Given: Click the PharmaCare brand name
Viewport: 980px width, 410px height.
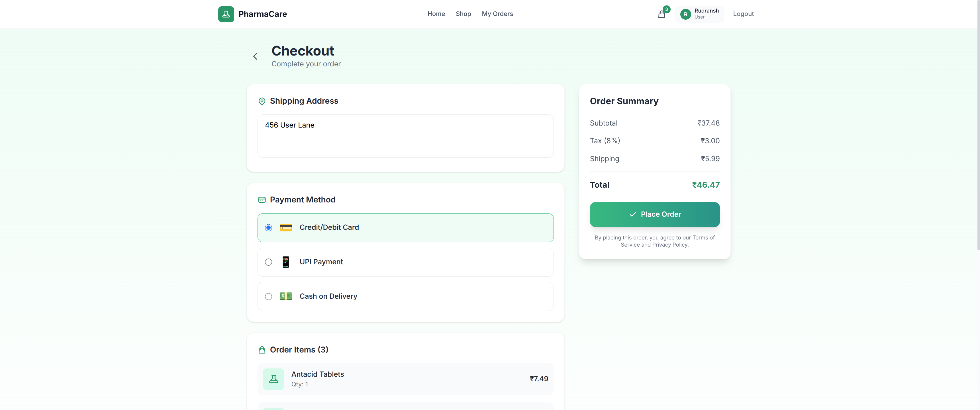Looking at the screenshot, I should [262, 14].
